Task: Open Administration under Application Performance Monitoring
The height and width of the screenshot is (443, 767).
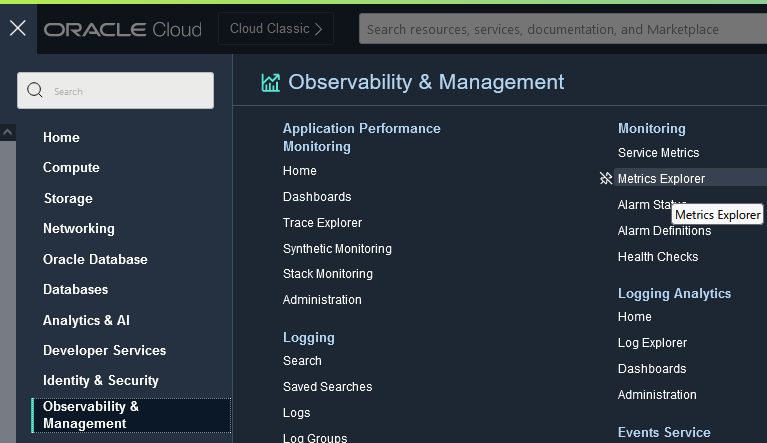Action: point(322,300)
